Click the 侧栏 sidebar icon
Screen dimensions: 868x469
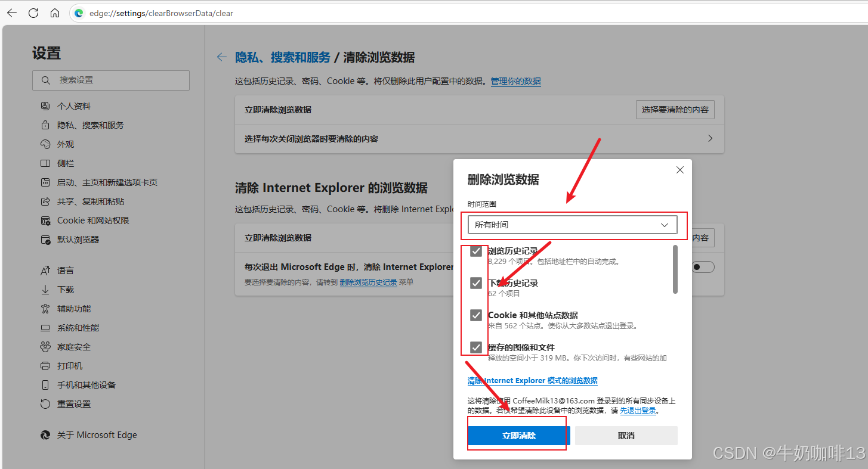(45, 163)
